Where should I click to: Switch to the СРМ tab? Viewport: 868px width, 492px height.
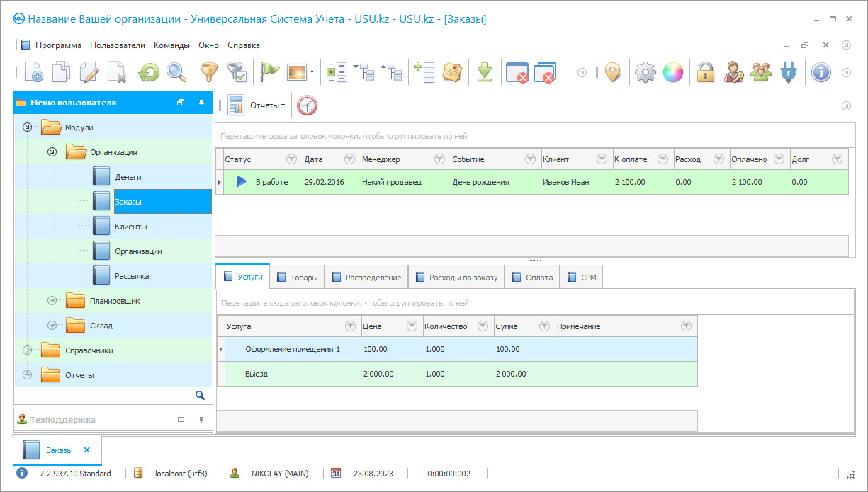click(581, 278)
